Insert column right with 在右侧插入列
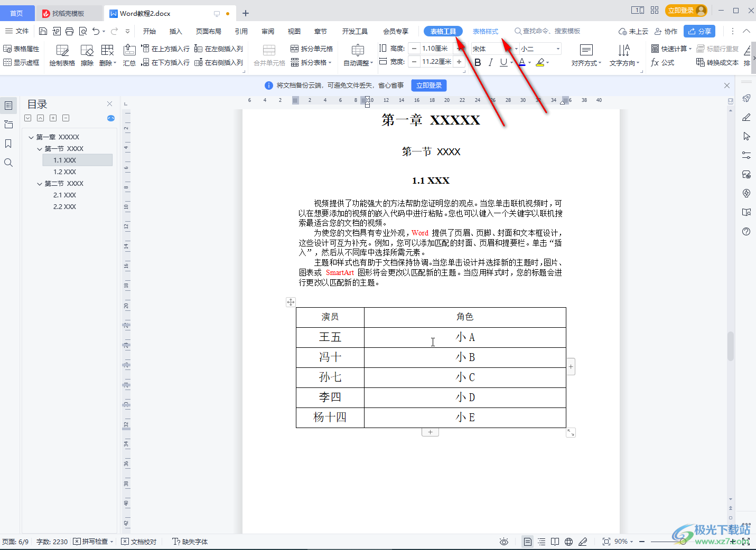Screen dimensions: 756x550 coord(219,62)
